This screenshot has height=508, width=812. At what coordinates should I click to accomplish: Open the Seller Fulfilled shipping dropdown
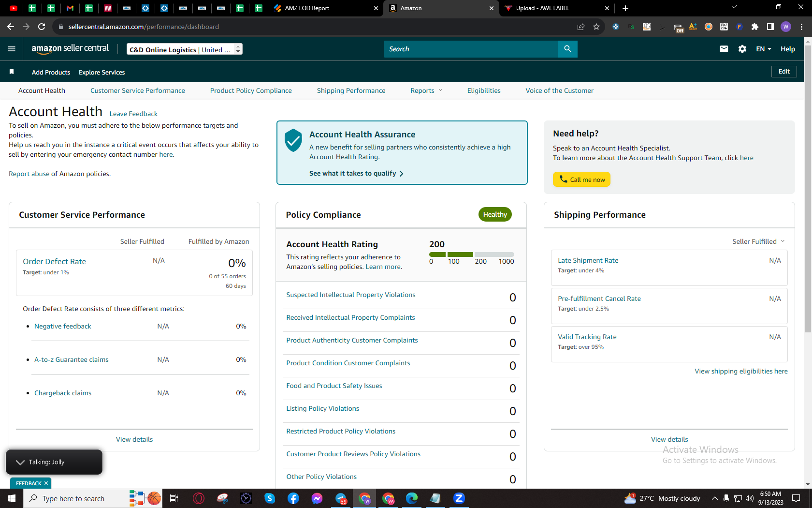coord(758,241)
